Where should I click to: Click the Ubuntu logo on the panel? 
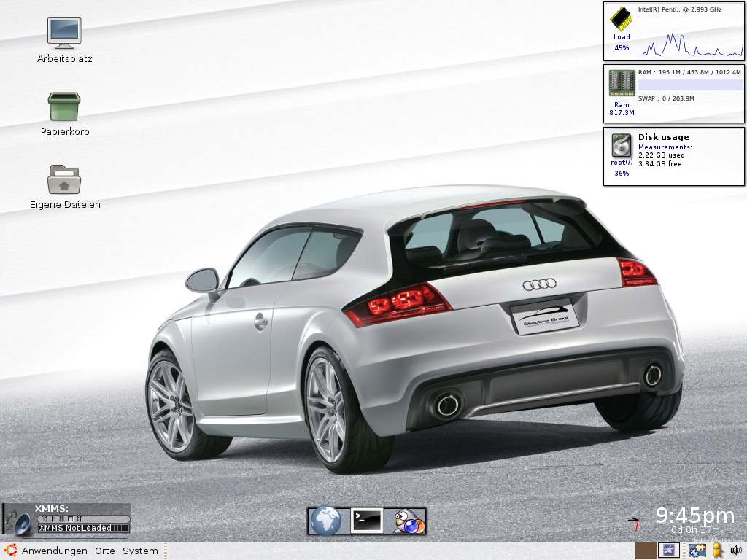pyautogui.click(x=10, y=551)
